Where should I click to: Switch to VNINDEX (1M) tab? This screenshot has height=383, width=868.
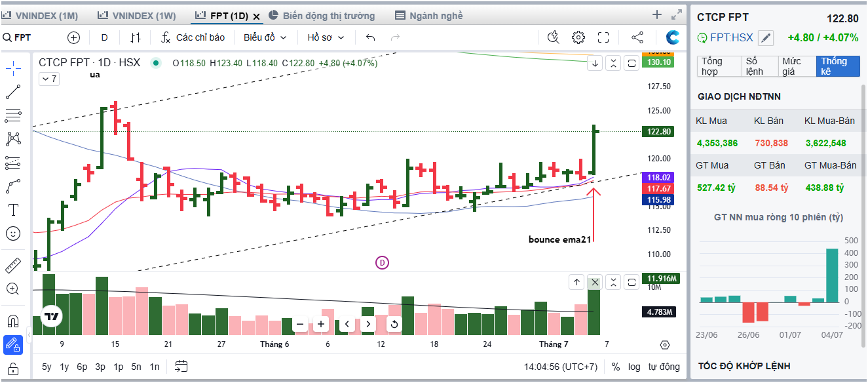point(41,15)
